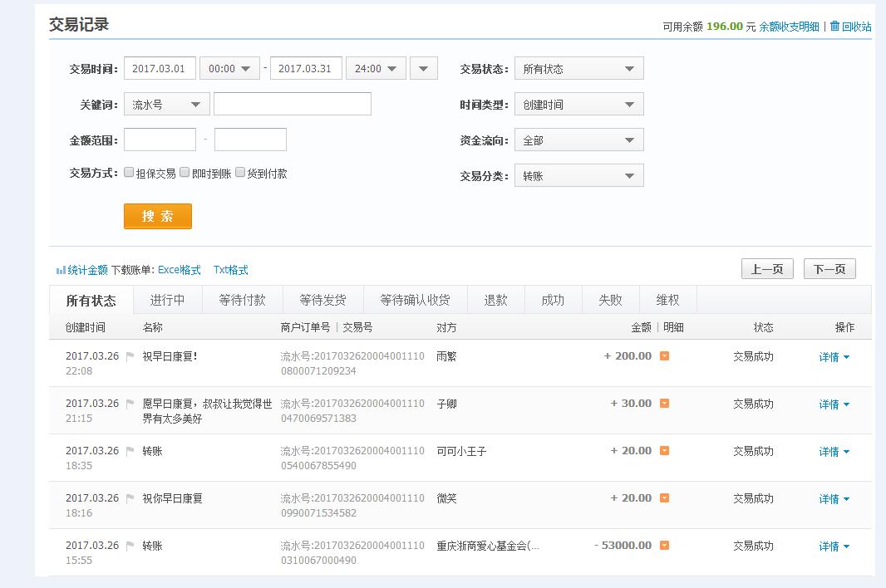This screenshot has height=588, width=886.
Task: Click counterparty name 可可小王子
Action: (461, 451)
